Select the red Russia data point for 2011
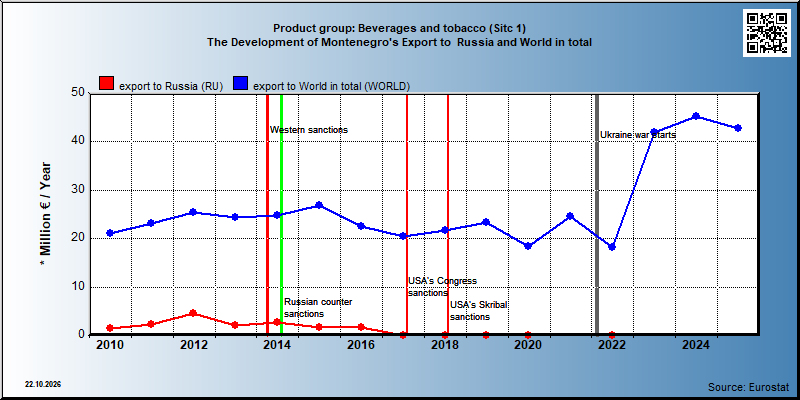This screenshot has height=400, width=800. click(x=151, y=324)
